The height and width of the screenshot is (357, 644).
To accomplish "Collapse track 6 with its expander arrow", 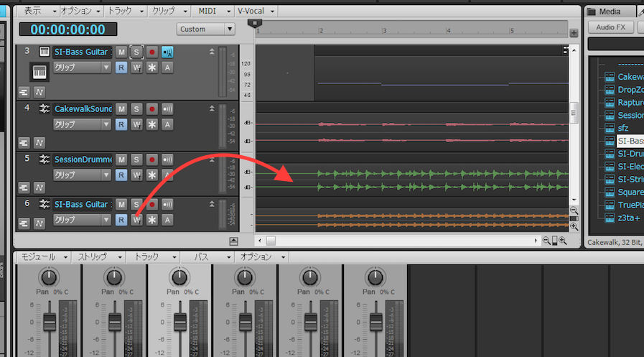I will click(x=212, y=204).
